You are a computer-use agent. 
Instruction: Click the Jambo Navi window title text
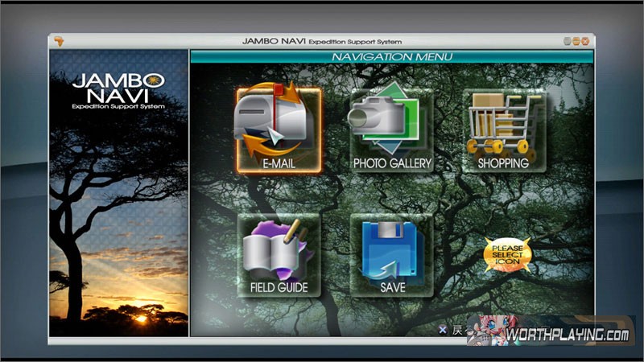pyautogui.click(x=321, y=41)
